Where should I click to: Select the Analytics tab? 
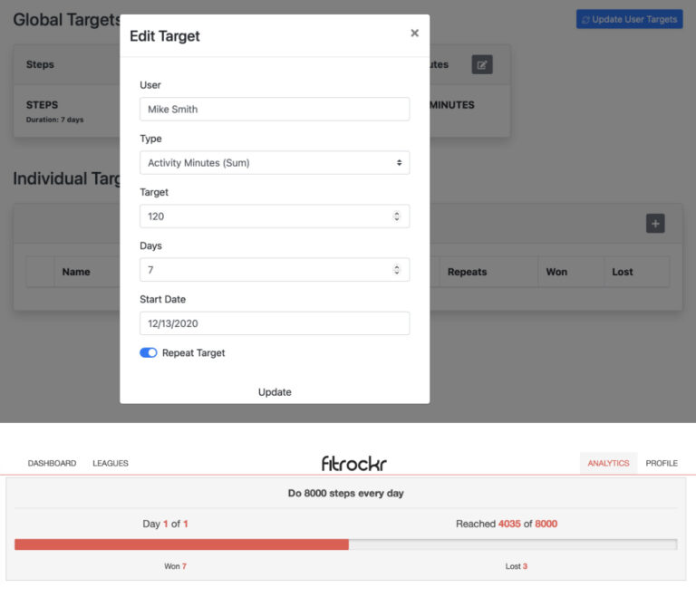tap(608, 463)
